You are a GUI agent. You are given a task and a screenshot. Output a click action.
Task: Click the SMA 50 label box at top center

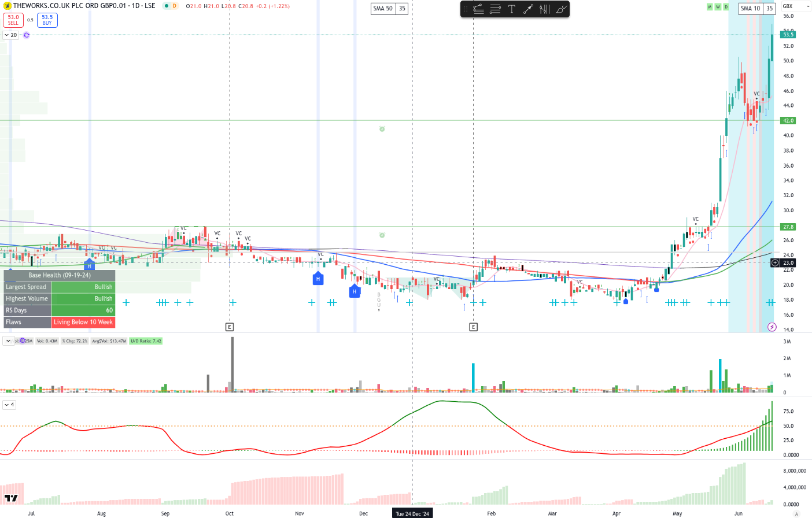383,9
